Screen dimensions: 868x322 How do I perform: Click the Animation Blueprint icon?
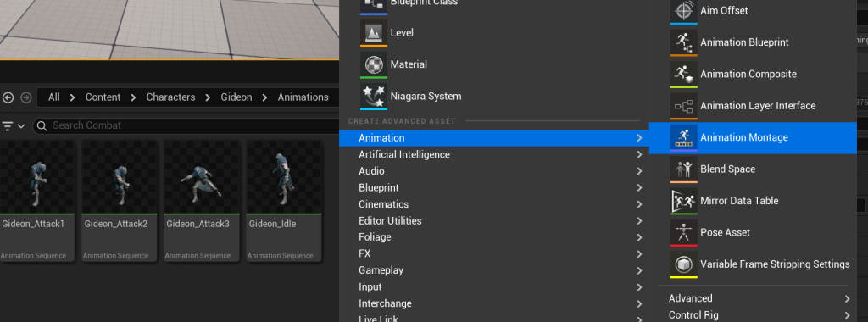684,42
